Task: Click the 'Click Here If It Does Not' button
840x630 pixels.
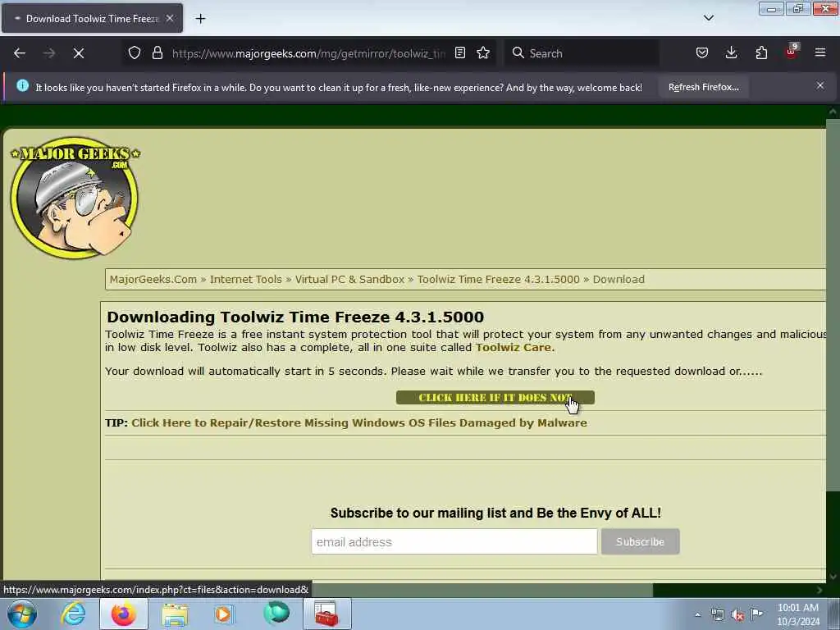Action: (495, 398)
